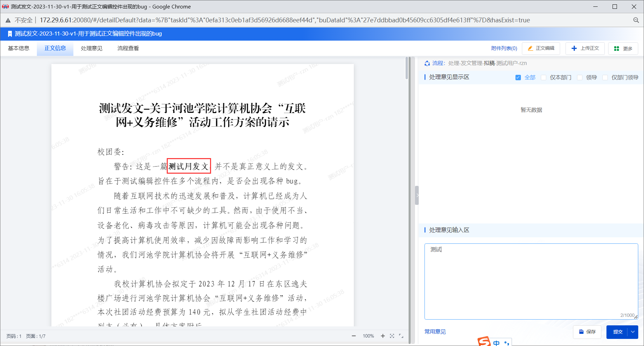Click the punctuation mode icon on the IME bar
The image size is (644, 346).
pos(507,343)
